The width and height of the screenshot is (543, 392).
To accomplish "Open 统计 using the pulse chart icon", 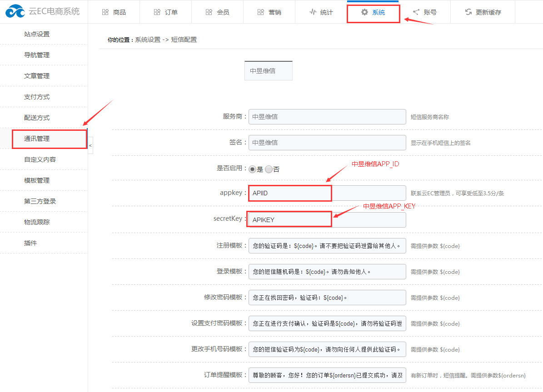I will (313, 12).
